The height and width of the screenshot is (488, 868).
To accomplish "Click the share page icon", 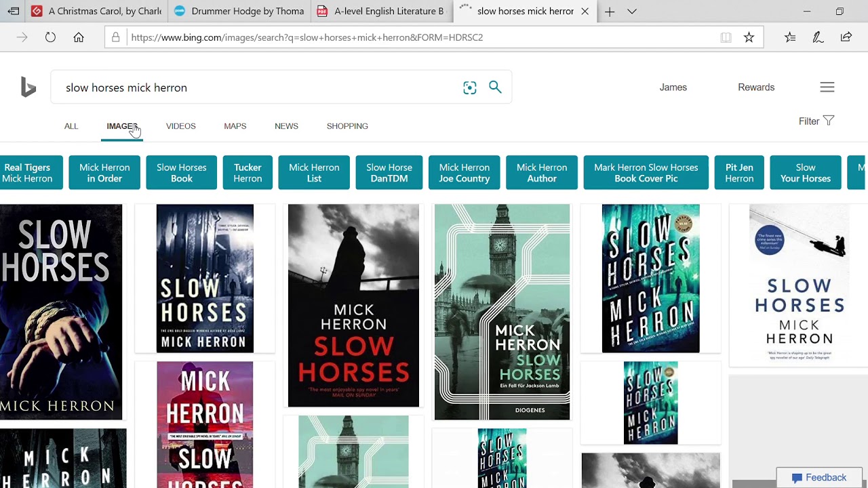I will pyautogui.click(x=846, y=37).
